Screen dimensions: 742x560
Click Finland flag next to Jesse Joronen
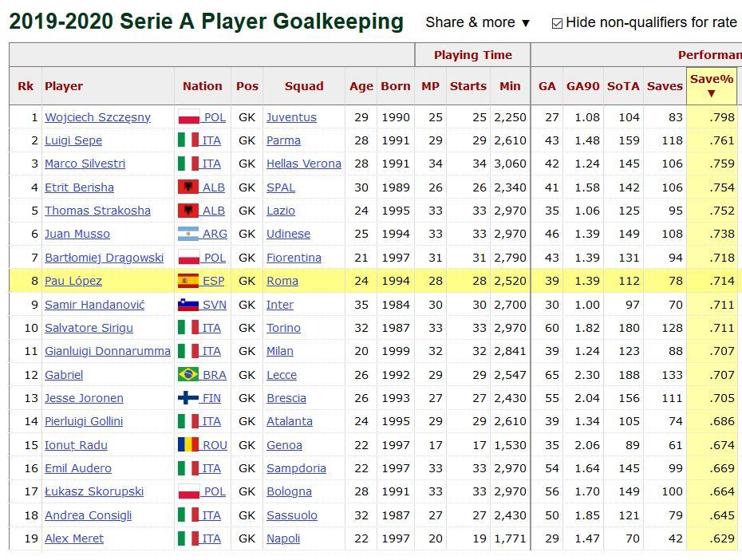point(188,398)
